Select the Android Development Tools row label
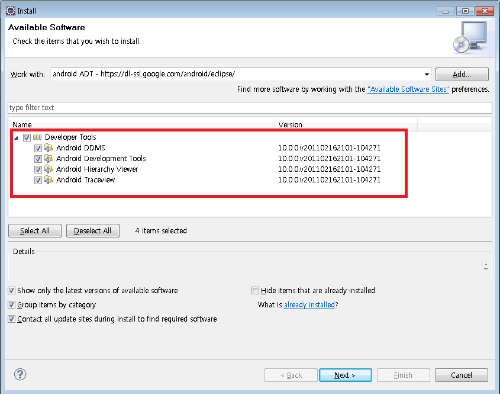 coord(101,158)
